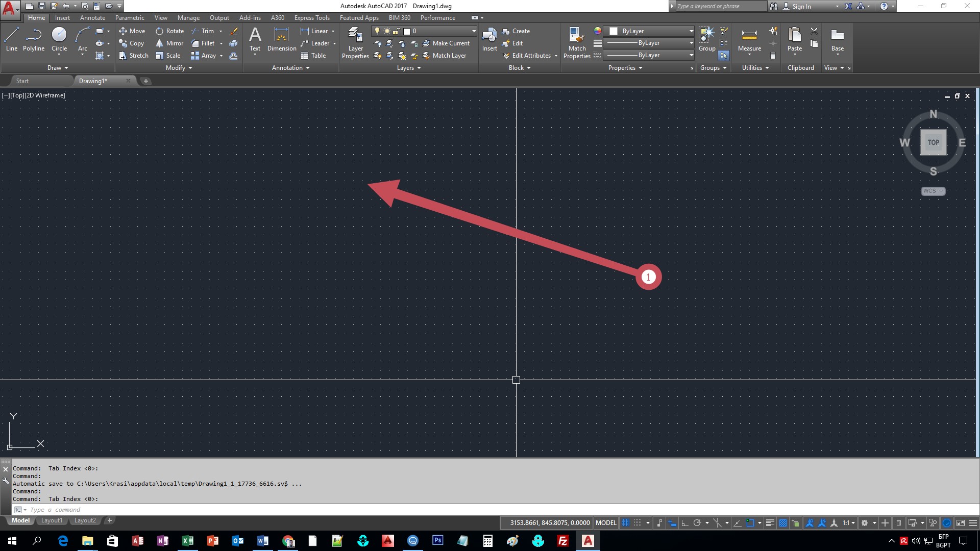Click the TOP face of ViewCube
Image resolution: width=980 pixels, height=551 pixels.
[x=933, y=142]
